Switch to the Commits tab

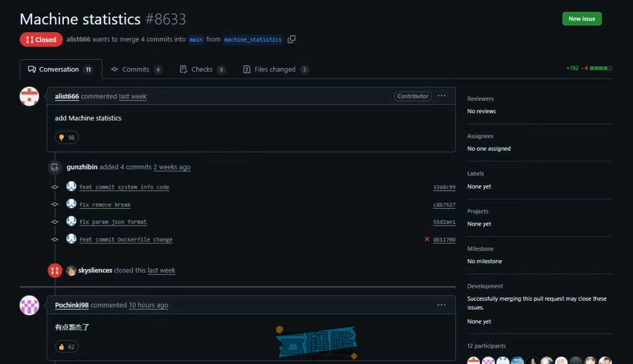tap(135, 69)
